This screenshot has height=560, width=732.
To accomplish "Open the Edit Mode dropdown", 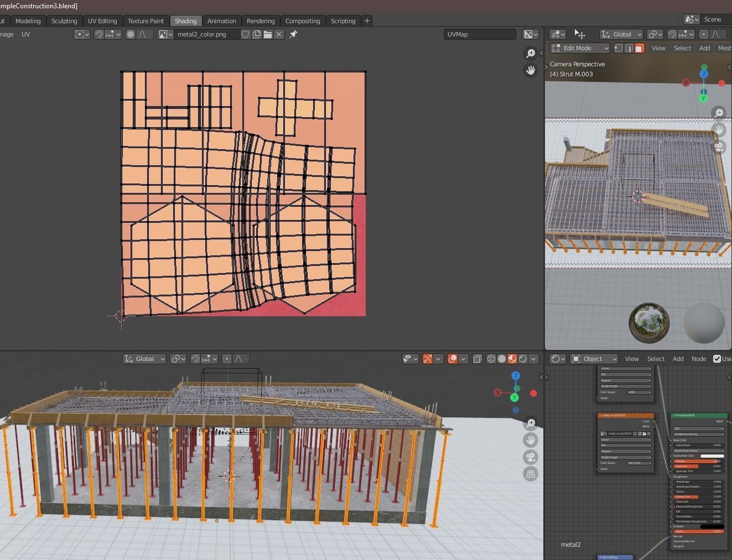I will coord(580,48).
